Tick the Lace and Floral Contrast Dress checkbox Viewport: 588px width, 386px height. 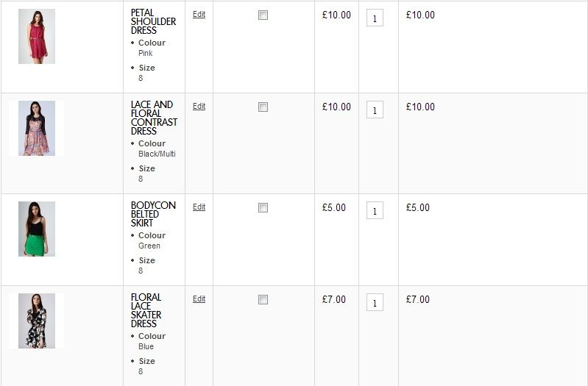coord(263,107)
